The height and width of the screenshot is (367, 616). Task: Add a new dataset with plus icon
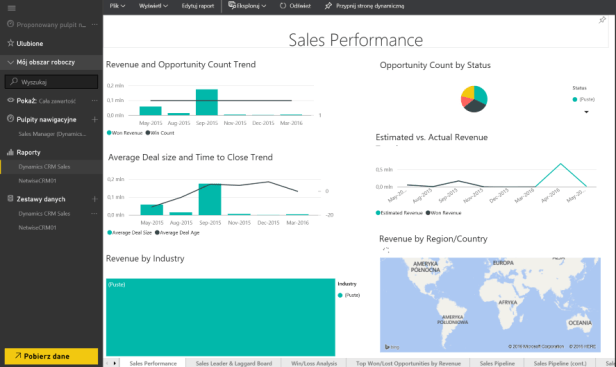[x=94, y=199]
